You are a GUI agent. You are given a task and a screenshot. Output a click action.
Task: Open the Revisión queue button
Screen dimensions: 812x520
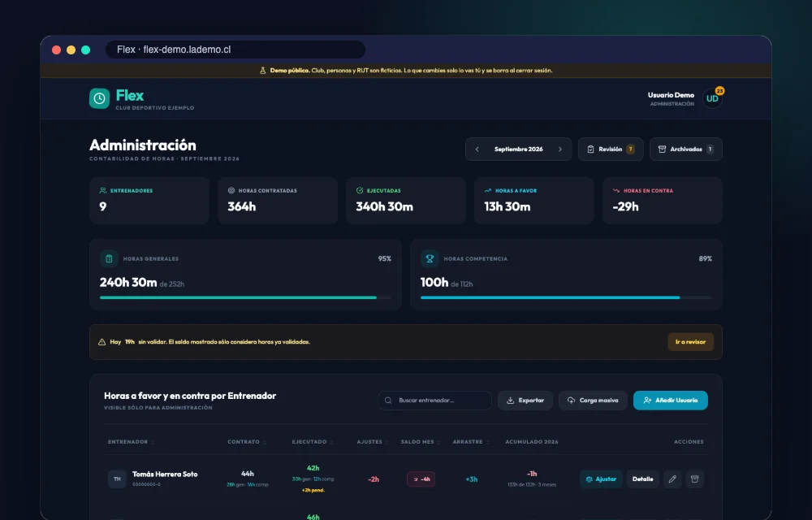611,149
